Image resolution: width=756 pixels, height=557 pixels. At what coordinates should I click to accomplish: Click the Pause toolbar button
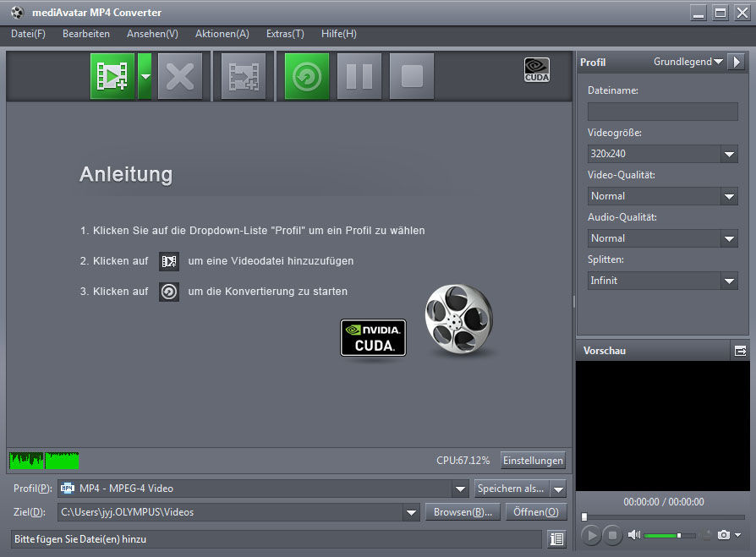point(359,76)
